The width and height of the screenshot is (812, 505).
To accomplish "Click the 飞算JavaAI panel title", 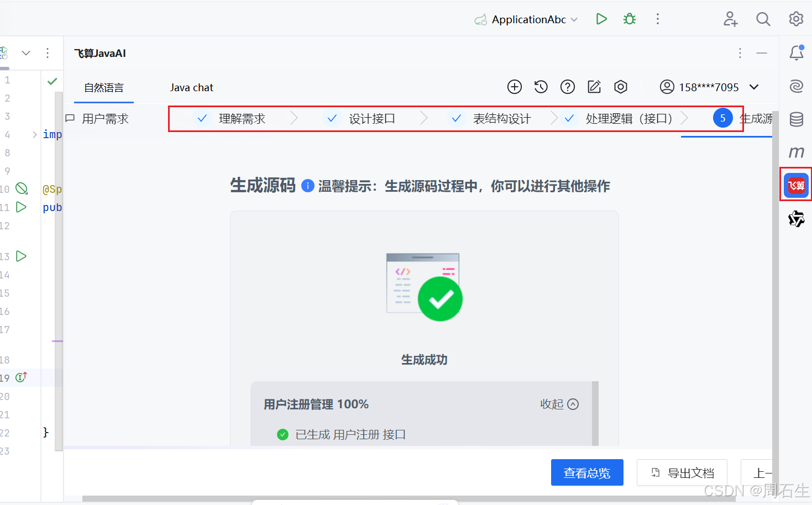I will 100,54.
